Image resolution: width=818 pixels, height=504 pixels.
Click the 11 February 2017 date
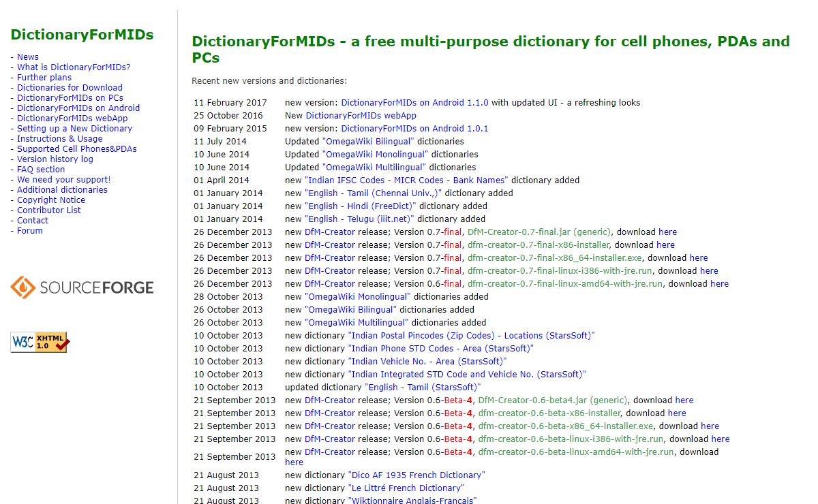(230, 103)
